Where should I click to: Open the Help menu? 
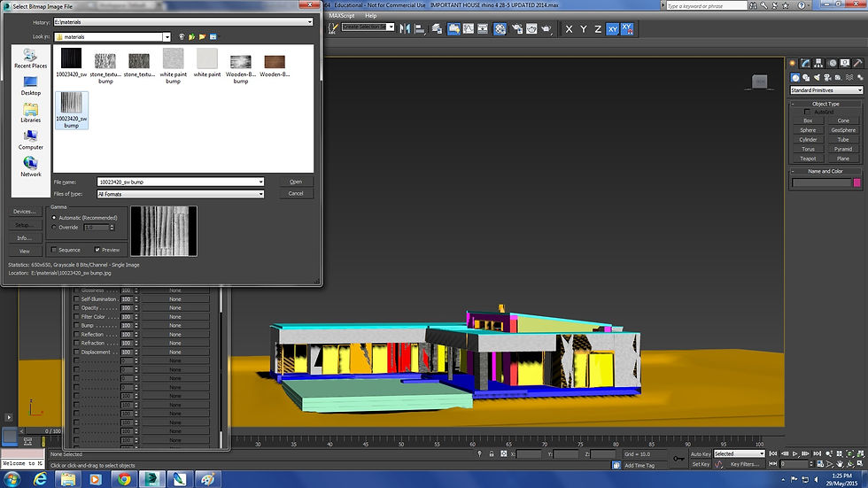point(370,15)
